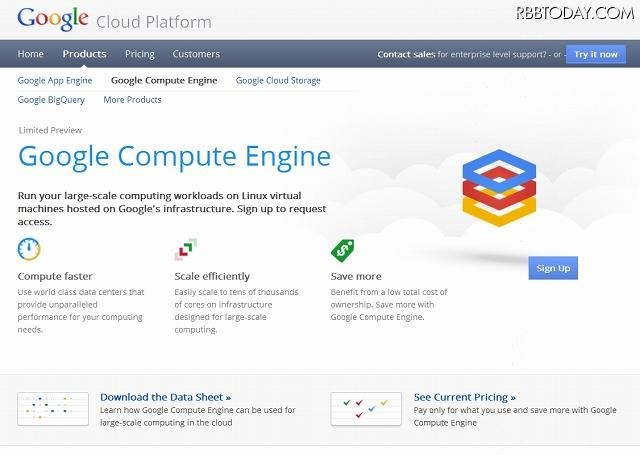Open the See Current Pricing link

click(x=464, y=397)
